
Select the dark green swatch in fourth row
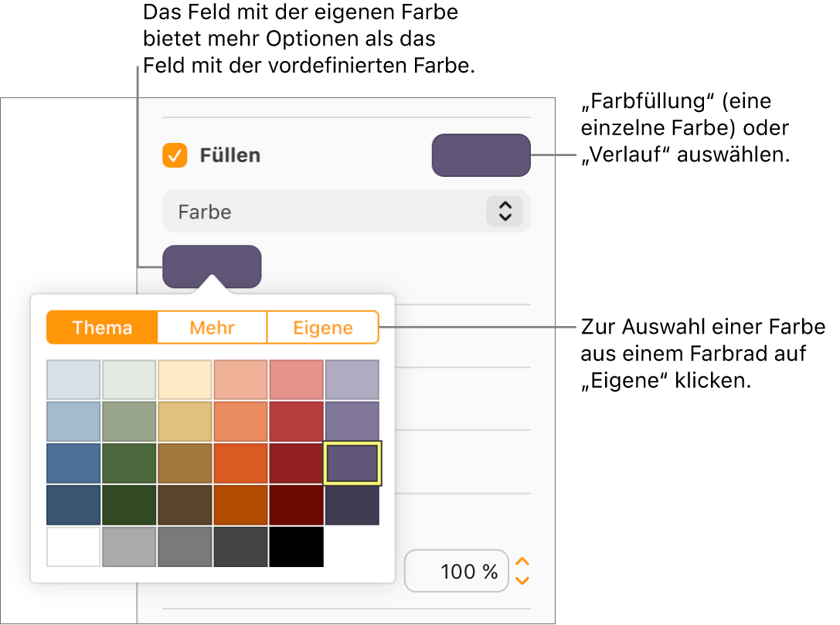pos(128,504)
